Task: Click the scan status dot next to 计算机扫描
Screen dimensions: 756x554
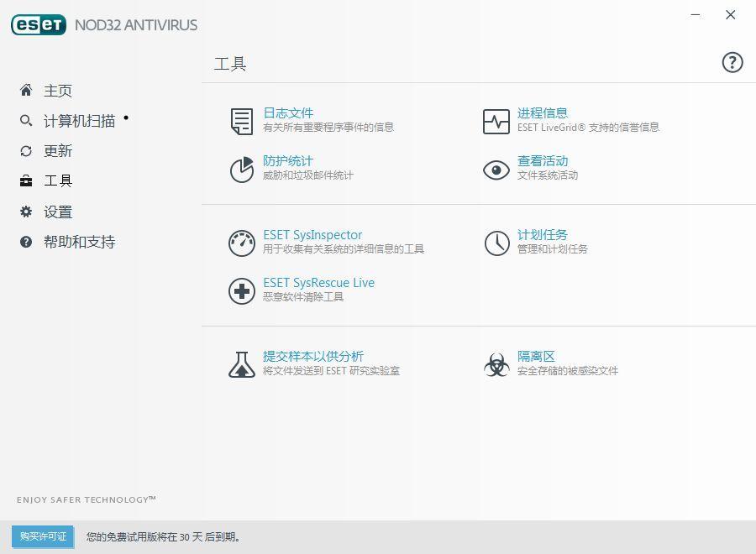Action: 126,117
